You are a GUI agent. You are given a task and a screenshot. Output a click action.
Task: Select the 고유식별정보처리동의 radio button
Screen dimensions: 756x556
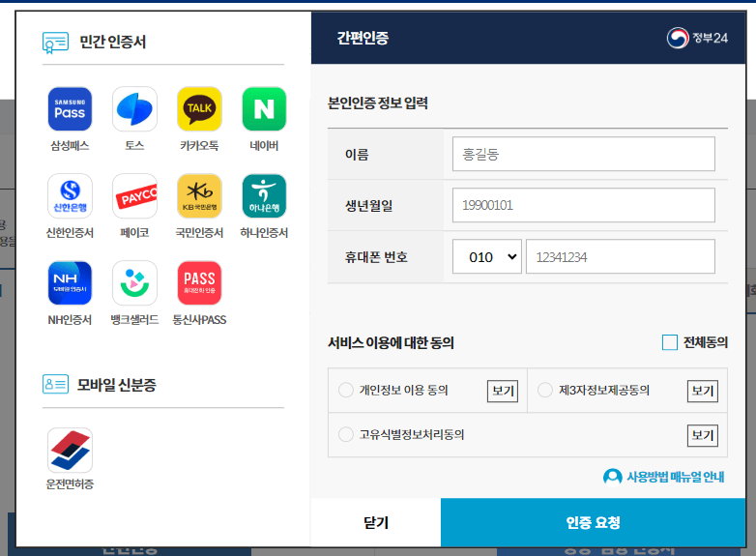tap(346, 434)
